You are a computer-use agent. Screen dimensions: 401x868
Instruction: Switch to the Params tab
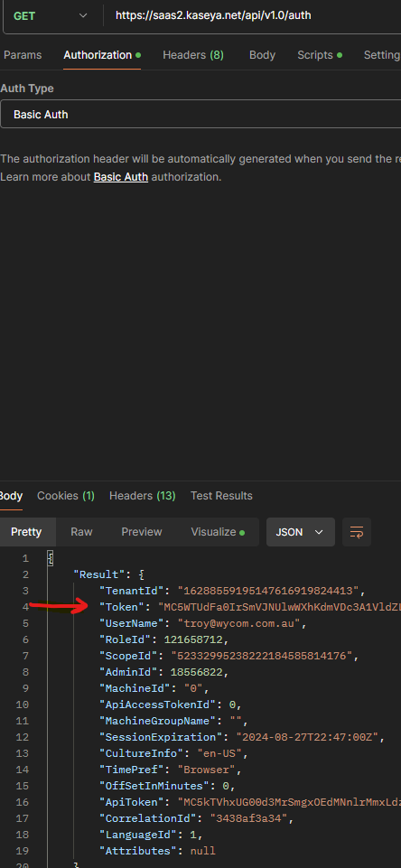(23, 55)
